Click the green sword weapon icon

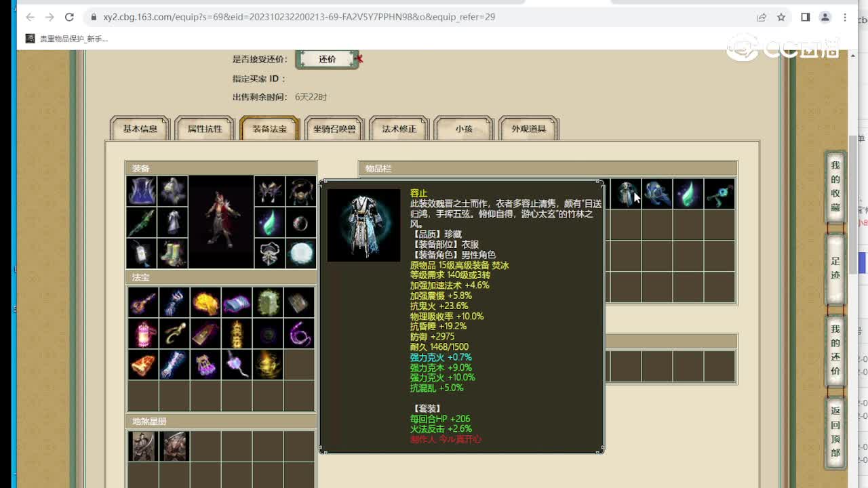[142, 222]
